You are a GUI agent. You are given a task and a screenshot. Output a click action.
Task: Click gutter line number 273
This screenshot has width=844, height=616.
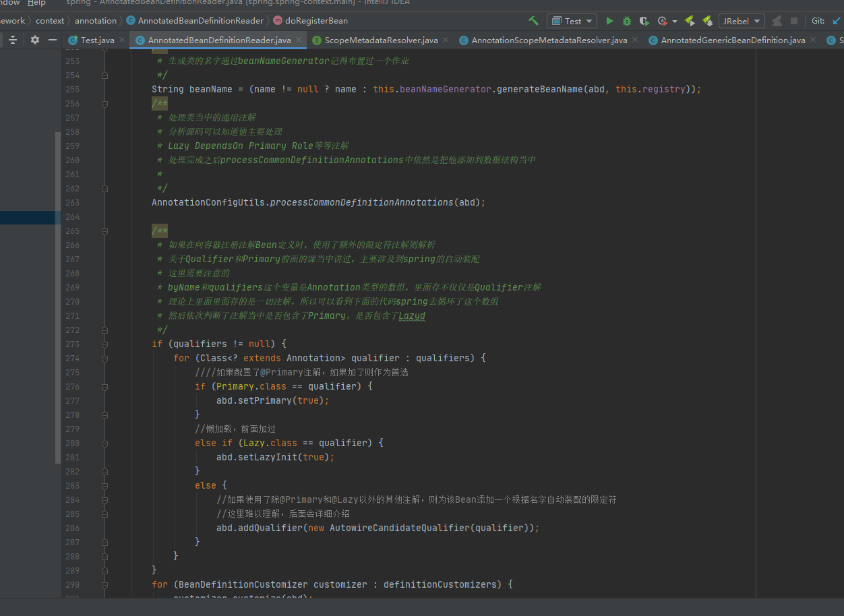[x=72, y=344]
